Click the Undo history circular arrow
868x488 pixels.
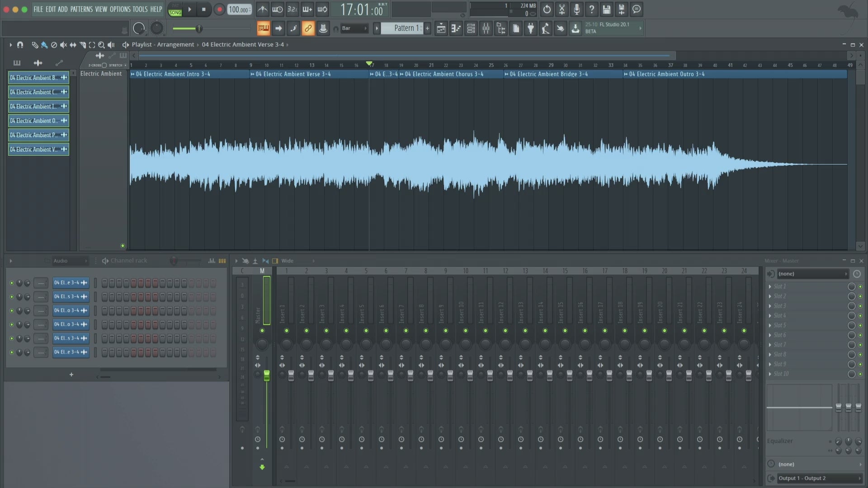[x=547, y=9]
